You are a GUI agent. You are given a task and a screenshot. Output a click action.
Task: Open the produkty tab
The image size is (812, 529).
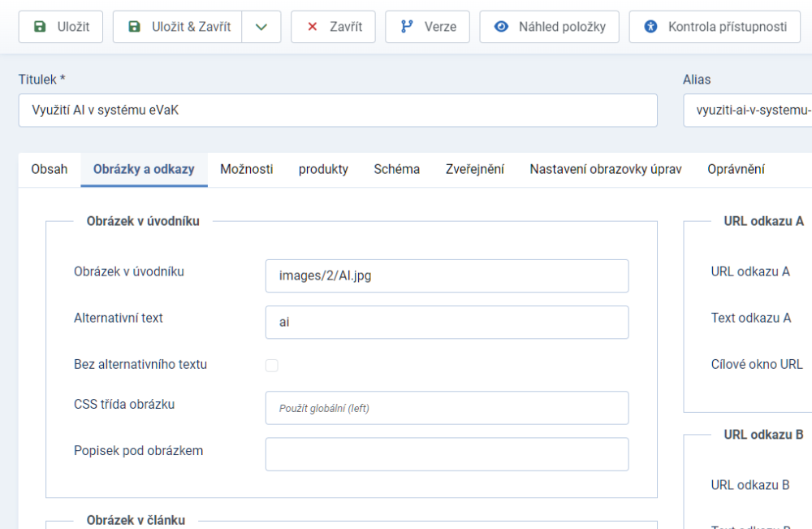[323, 169]
